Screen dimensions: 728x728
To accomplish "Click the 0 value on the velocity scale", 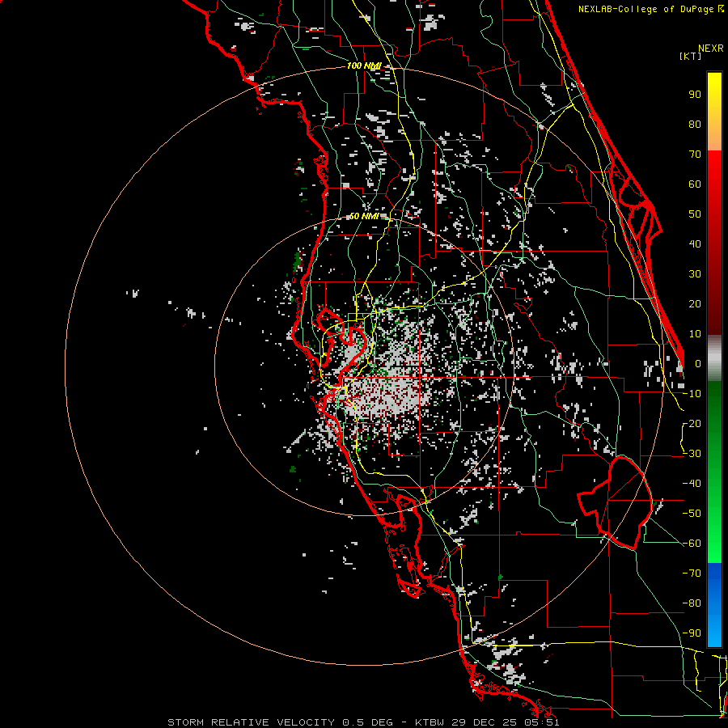I will pos(698,364).
